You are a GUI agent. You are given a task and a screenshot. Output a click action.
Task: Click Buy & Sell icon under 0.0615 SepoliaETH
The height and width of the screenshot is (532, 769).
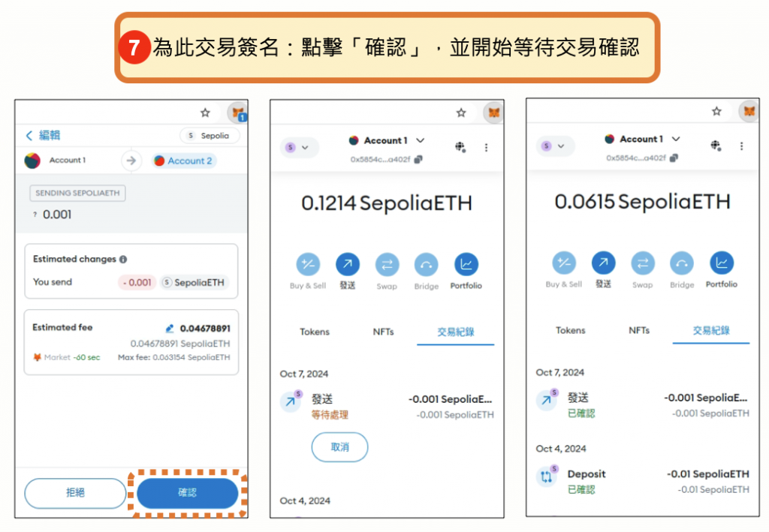point(564,263)
